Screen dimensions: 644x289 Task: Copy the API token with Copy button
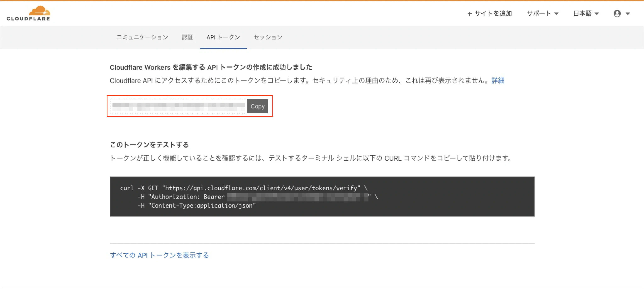[x=257, y=106]
